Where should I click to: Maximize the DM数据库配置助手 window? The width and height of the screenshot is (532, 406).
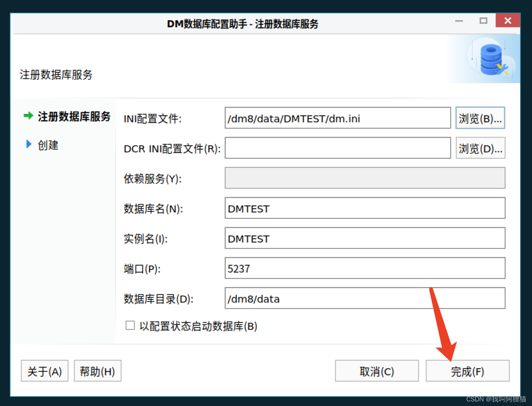point(483,21)
